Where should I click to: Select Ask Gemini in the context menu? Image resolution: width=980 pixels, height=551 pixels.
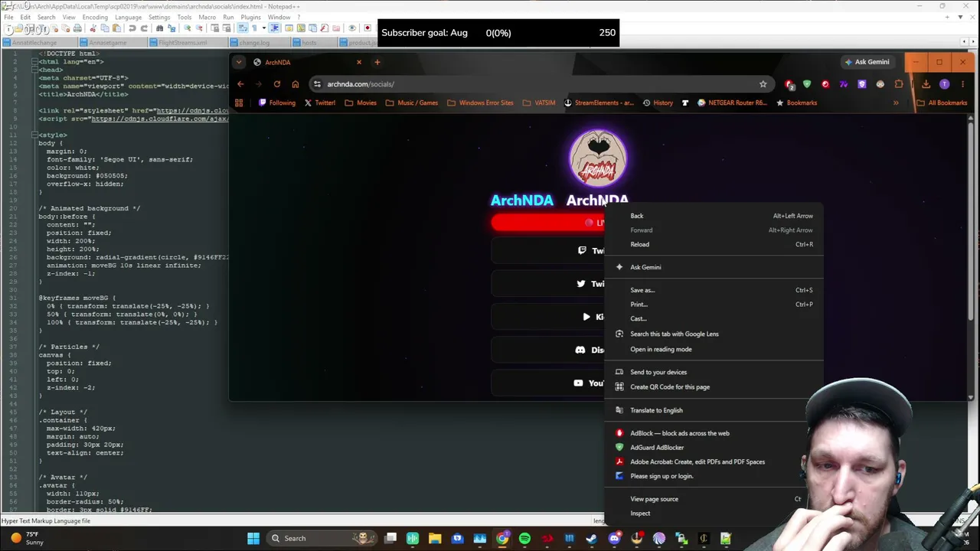click(x=714, y=267)
